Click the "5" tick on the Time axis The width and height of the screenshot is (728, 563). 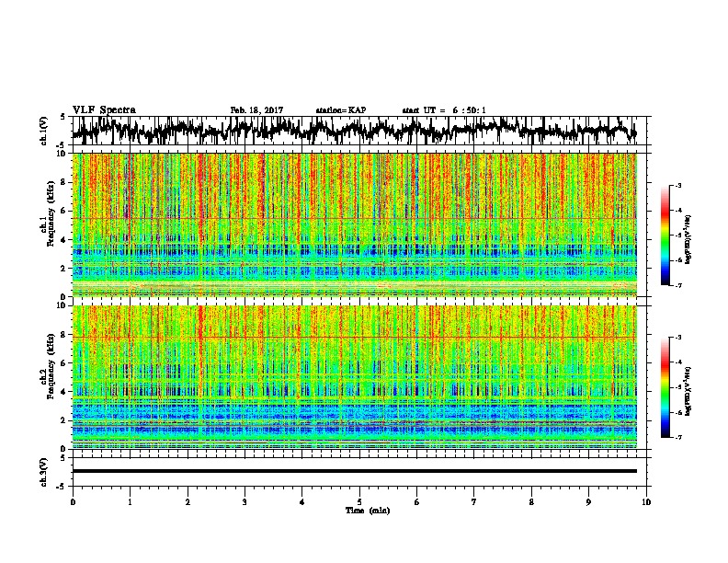[x=359, y=502]
